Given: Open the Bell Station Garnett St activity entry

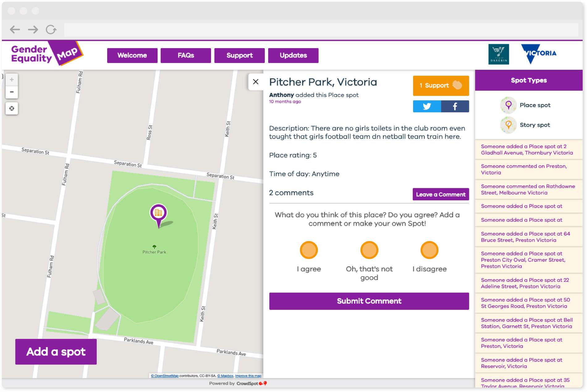Looking at the screenshot, I should [528, 323].
